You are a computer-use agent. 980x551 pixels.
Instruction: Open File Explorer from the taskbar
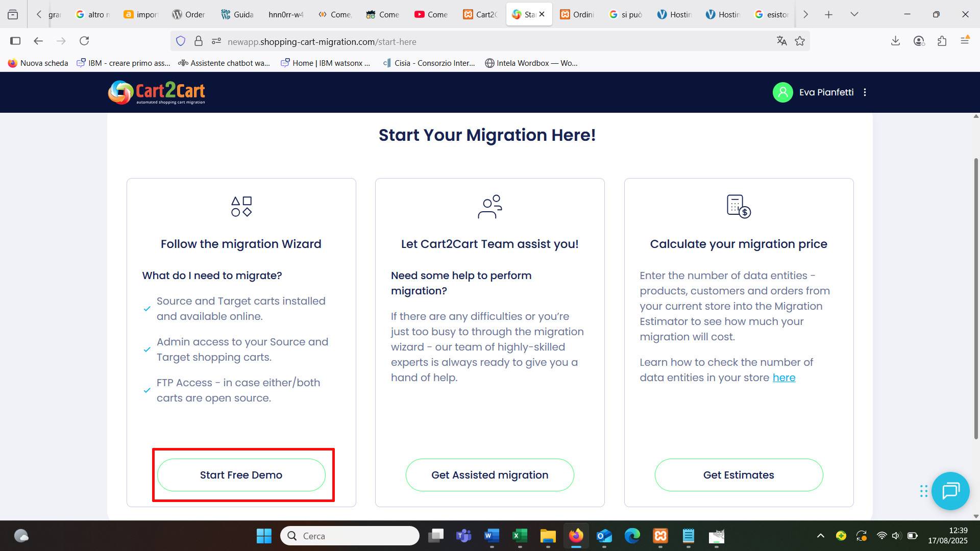point(548,536)
